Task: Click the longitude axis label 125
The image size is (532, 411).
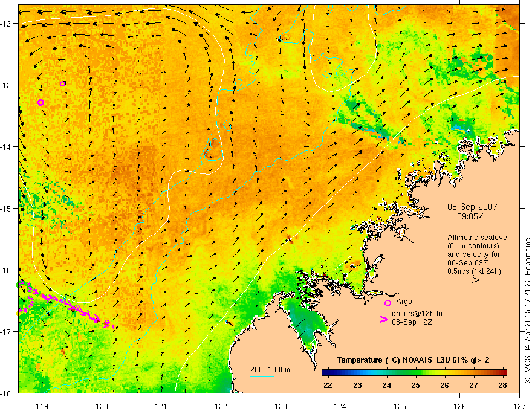Action: pos(400,406)
